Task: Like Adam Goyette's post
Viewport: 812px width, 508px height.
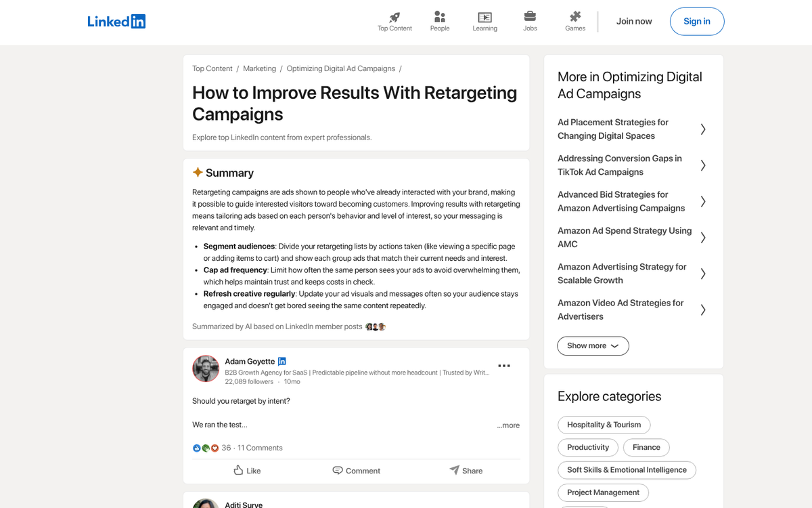Action: (x=246, y=470)
